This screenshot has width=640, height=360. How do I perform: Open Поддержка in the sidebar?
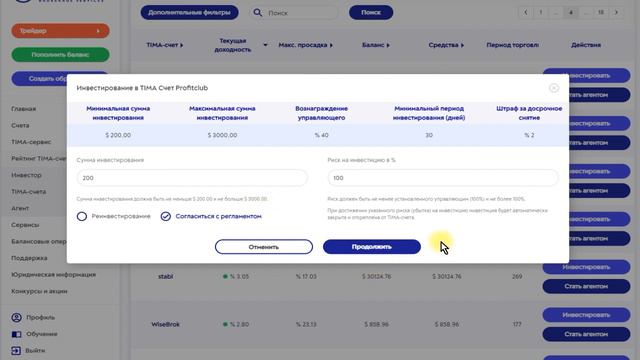29,258
